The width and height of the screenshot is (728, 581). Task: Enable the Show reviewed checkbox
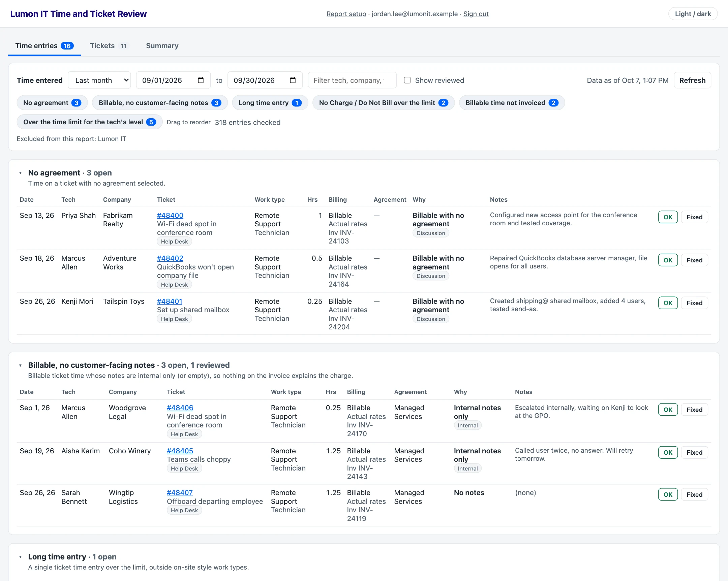point(407,80)
